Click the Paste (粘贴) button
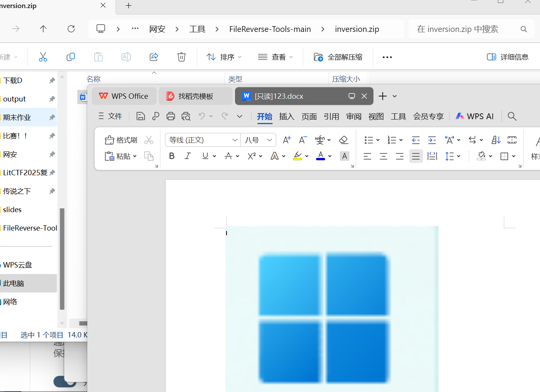 click(x=121, y=156)
